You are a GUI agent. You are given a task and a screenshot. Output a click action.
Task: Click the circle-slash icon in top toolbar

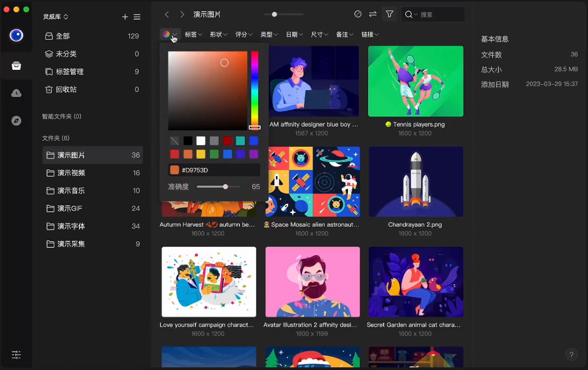pos(358,14)
